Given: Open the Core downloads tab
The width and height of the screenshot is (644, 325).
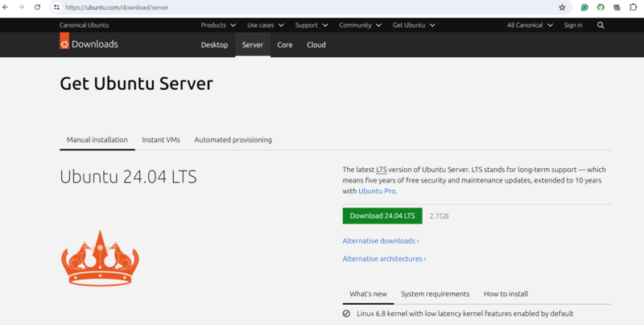Looking at the screenshot, I should [x=285, y=45].
